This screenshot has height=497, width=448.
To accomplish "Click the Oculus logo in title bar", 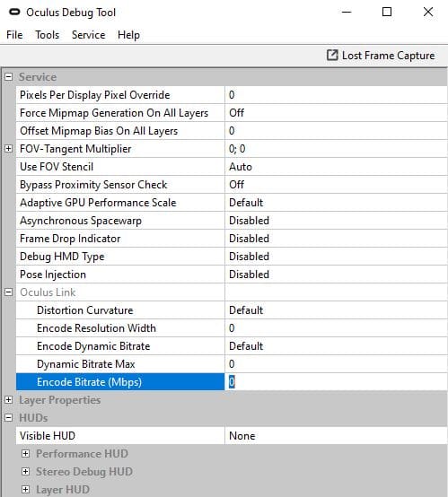I will [x=14, y=13].
